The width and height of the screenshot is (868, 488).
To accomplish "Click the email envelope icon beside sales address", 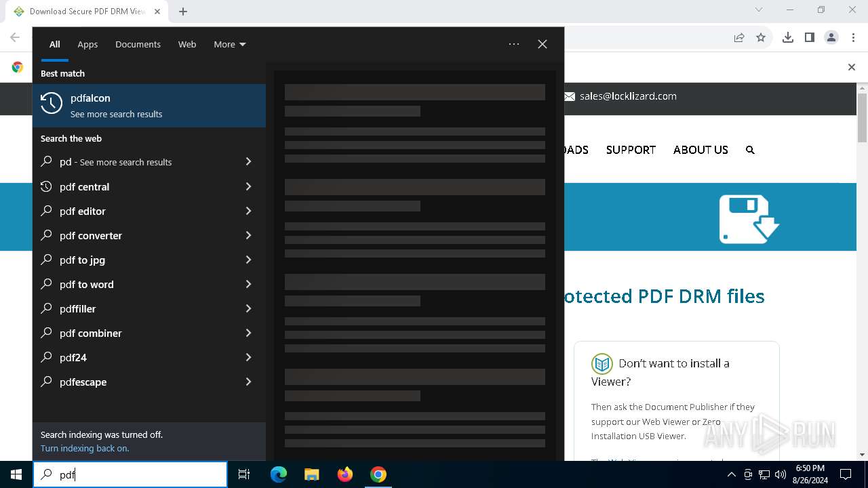I will coord(570,96).
